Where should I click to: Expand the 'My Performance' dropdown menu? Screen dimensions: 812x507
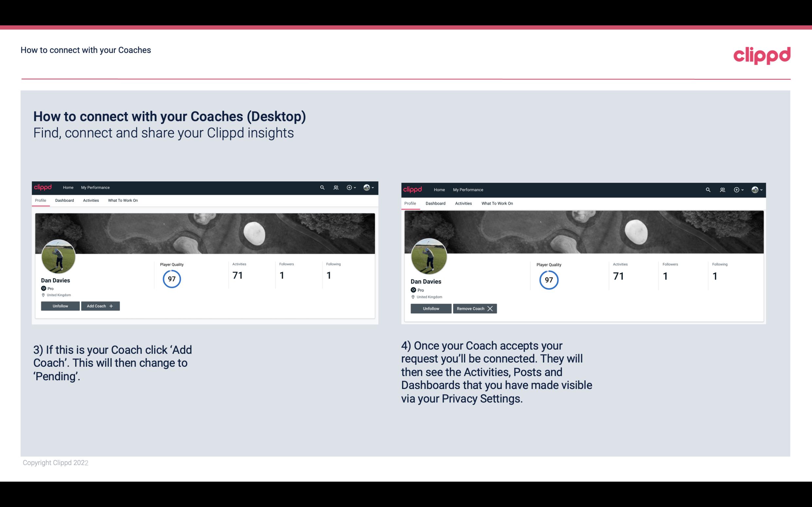(x=95, y=187)
